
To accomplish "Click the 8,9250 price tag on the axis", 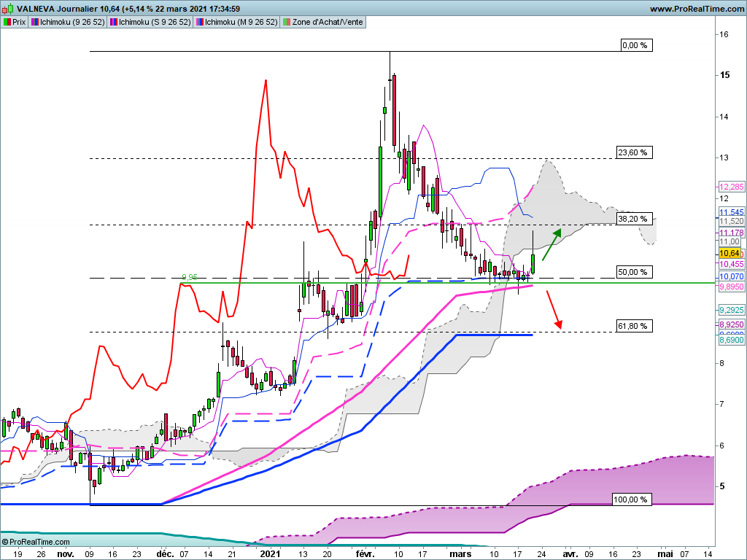I will 731,324.
